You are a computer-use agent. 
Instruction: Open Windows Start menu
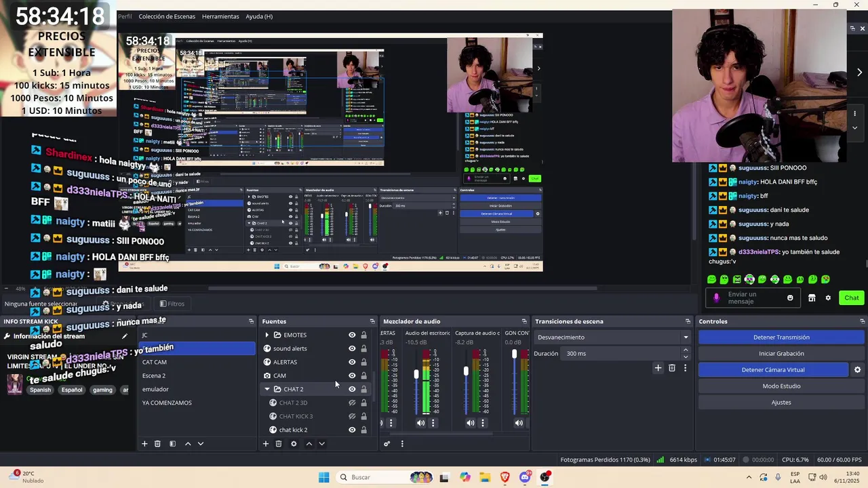[324, 477]
